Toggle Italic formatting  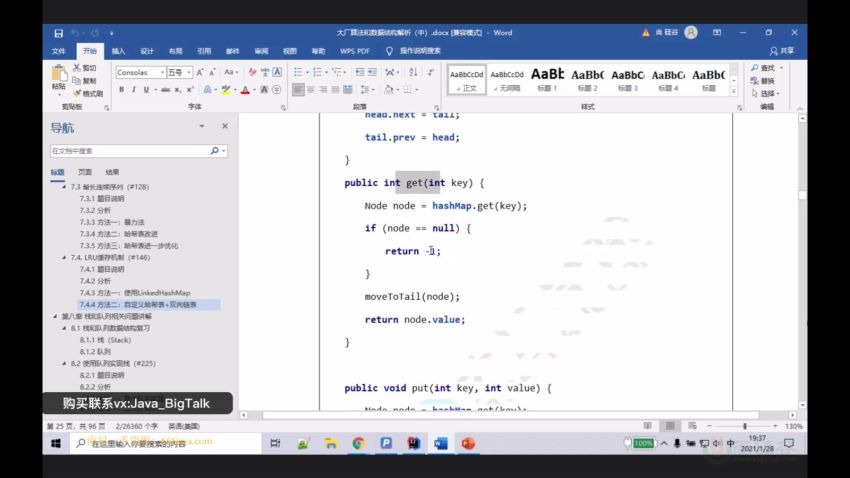coord(133,89)
